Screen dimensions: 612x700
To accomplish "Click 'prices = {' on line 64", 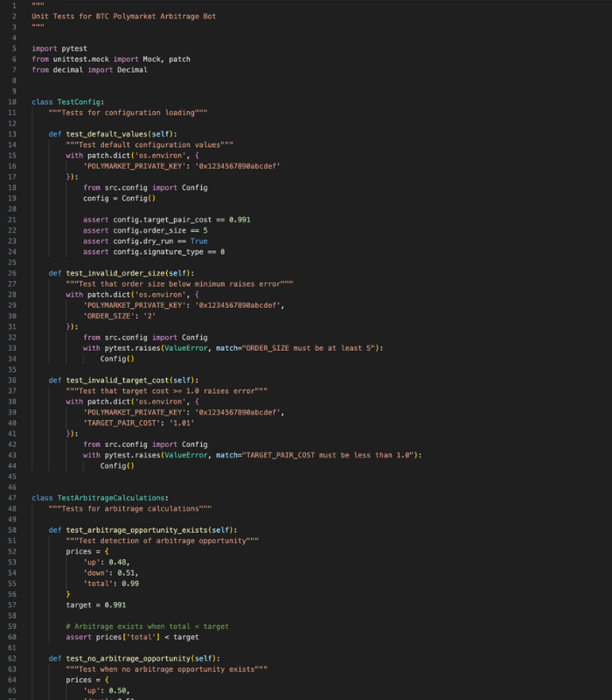I will pos(87,681).
